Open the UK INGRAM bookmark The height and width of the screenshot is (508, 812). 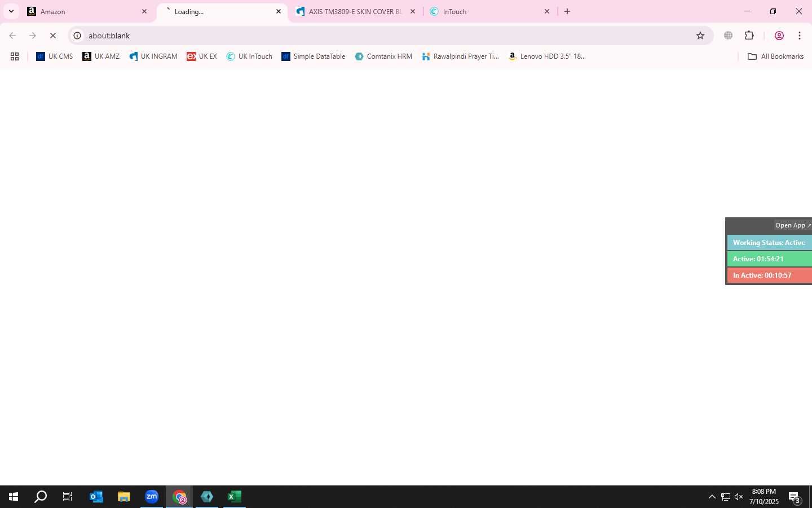pyautogui.click(x=153, y=56)
